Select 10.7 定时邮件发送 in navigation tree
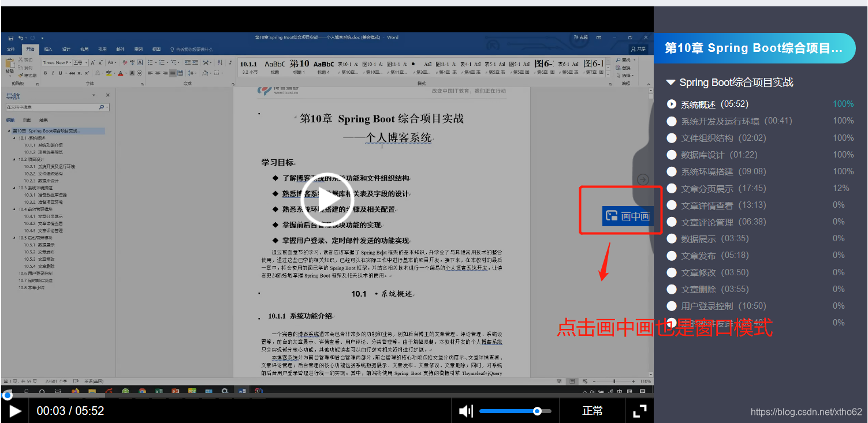This screenshot has height=423, width=868. pos(35,280)
